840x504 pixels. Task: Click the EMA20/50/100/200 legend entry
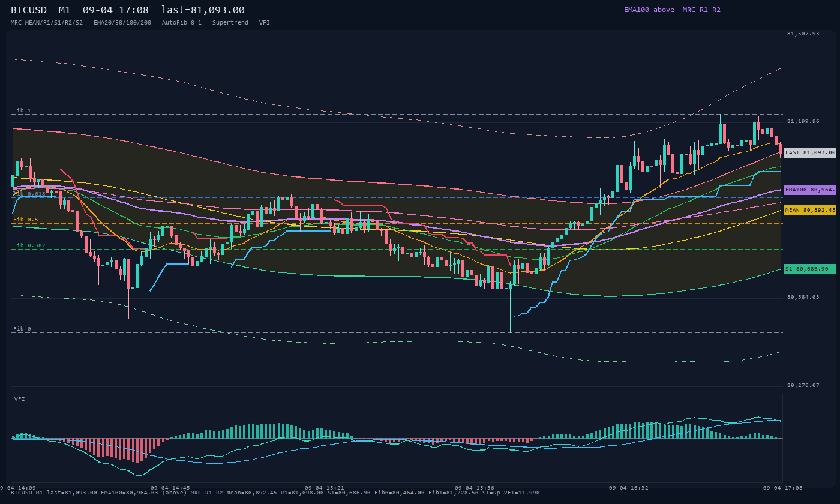tap(122, 22)
